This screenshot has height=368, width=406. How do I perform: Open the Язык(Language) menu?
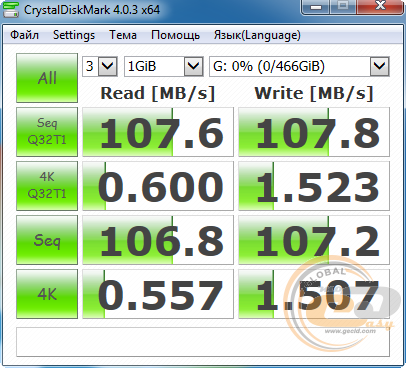click(257, 35)
